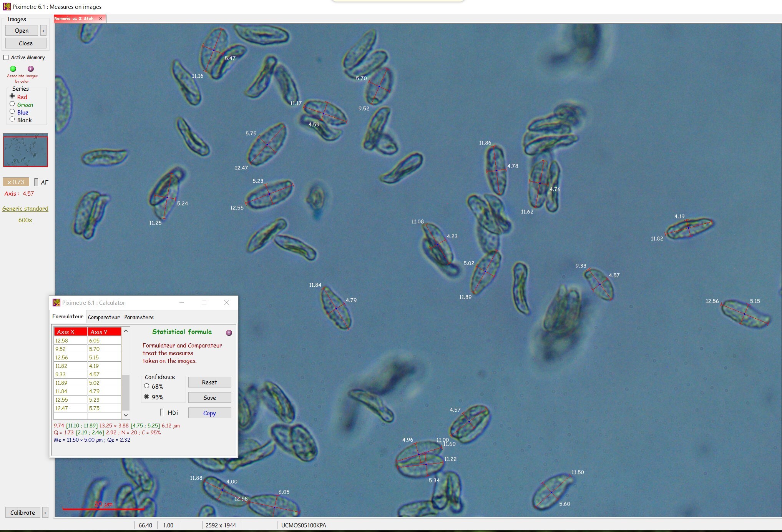Click the purple info icon in sidebar
Screen dimensions: 782x532
point(31,69)
